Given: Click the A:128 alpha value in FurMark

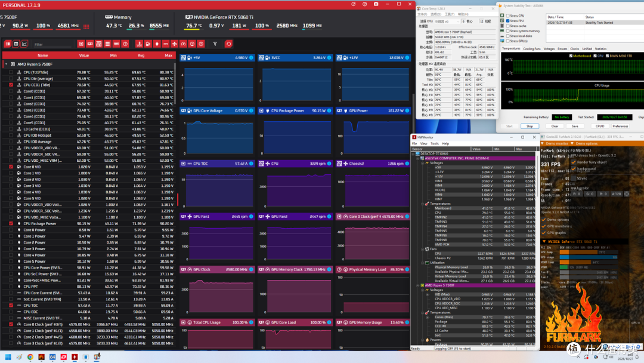Looking at the screenshot, I should pyautogui.click(x=616, y=193).
